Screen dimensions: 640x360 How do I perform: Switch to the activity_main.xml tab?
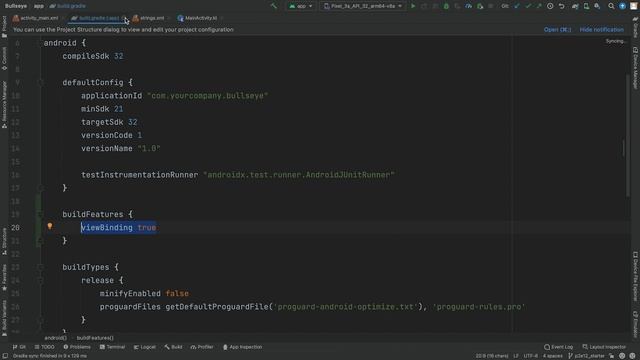tap(36, 18)
